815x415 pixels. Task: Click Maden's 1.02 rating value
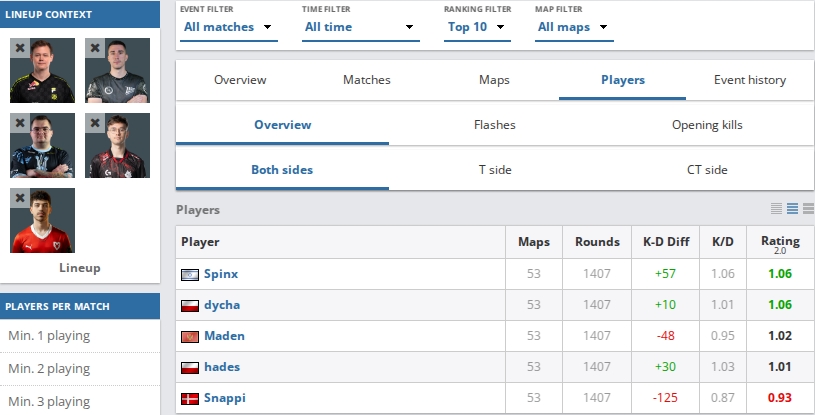(x=780, y=336)
